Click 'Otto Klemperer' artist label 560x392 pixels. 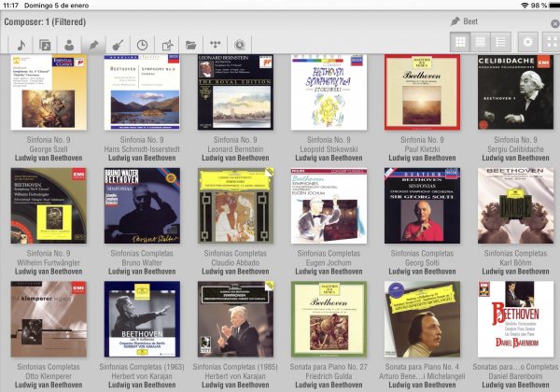point(49,376)
